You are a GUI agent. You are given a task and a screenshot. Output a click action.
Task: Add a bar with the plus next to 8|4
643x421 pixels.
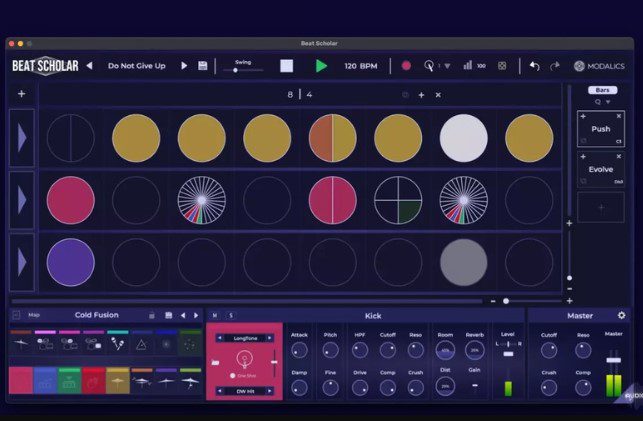click(x=421, y=95)
